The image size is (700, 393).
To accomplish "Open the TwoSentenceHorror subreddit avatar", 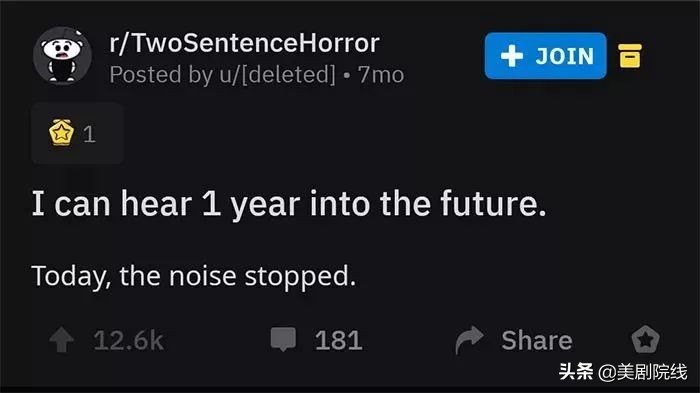I will (x=62, y=55).
